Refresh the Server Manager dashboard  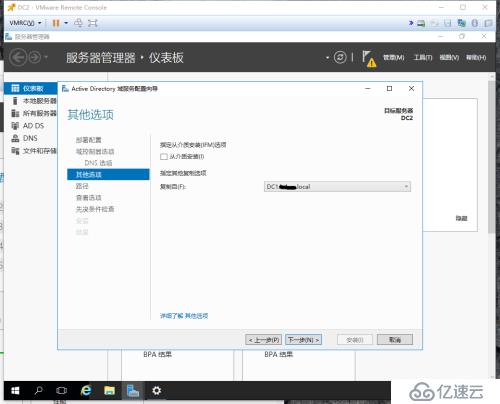[x=340, y=57]
